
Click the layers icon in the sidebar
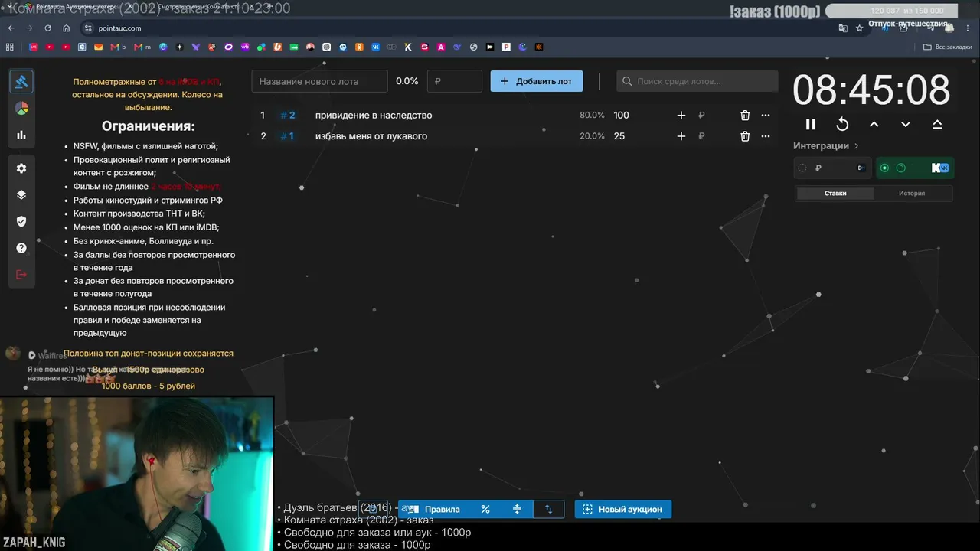[21, 194]
